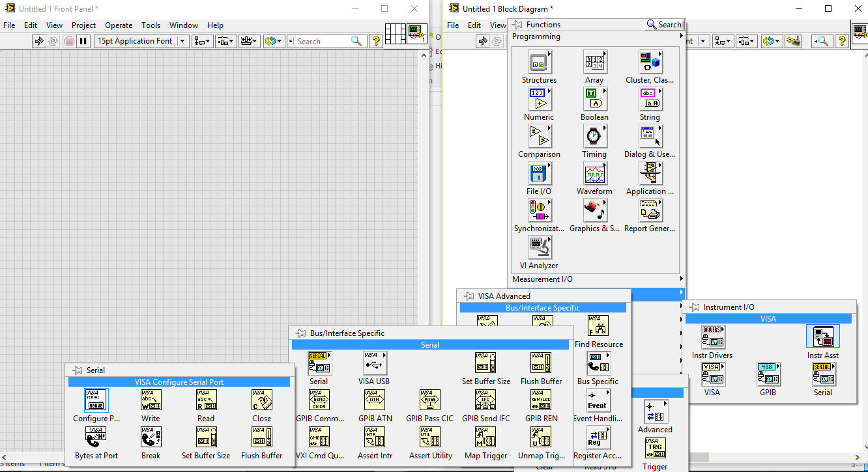Open the GPIB subpalette in Instrument I/O
This screenshot has height=472, width=868.
(768, 374)
